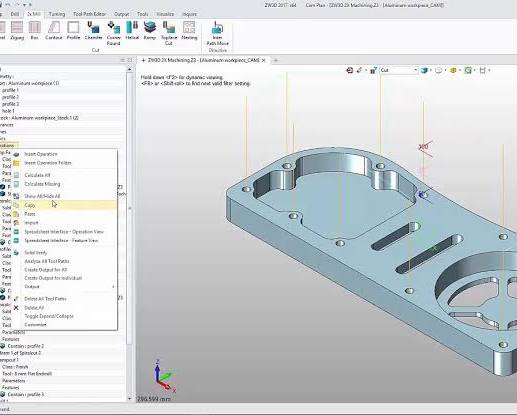Select profile 1 in the tree

point(10,90)
